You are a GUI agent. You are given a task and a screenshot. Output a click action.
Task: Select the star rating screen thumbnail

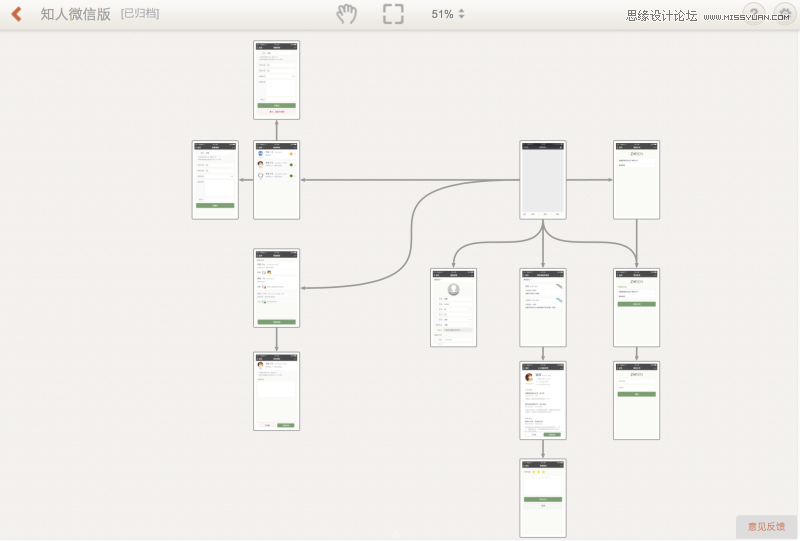coord(543,498)
